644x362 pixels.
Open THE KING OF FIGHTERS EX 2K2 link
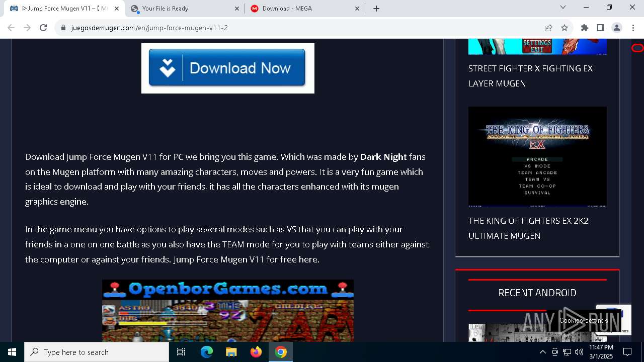528,228
